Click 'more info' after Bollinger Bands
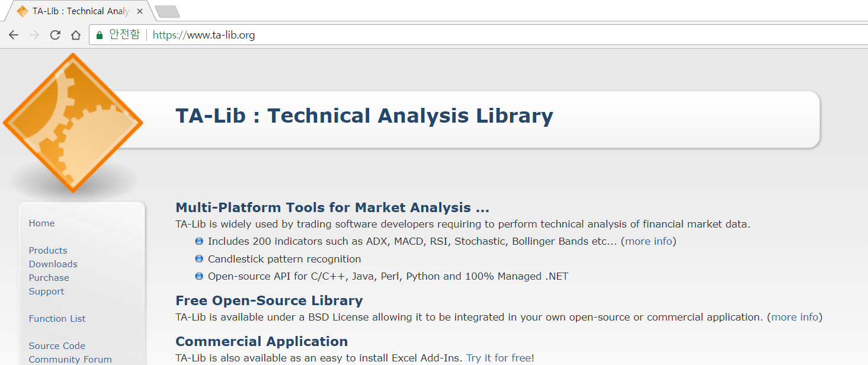Viewport: 868px width, 365px height. click(649, 241)
